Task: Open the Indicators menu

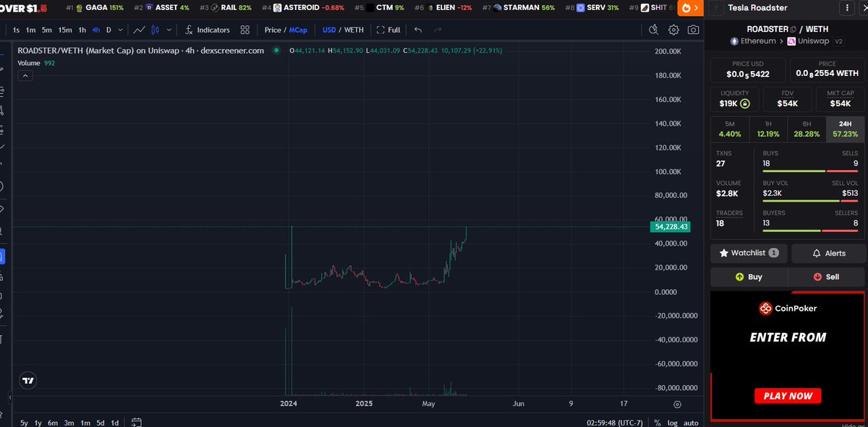Action: pyautogui.click(x=208, y=30)
